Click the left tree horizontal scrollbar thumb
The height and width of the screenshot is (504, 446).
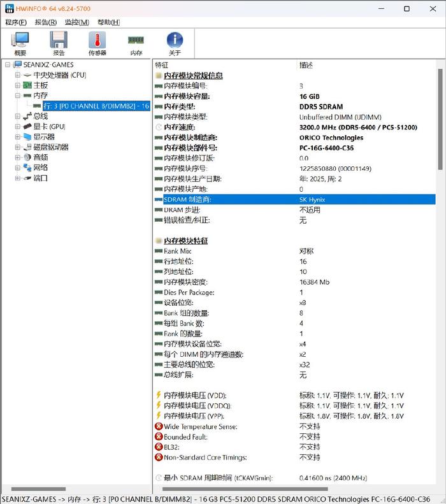coord(38,489)
